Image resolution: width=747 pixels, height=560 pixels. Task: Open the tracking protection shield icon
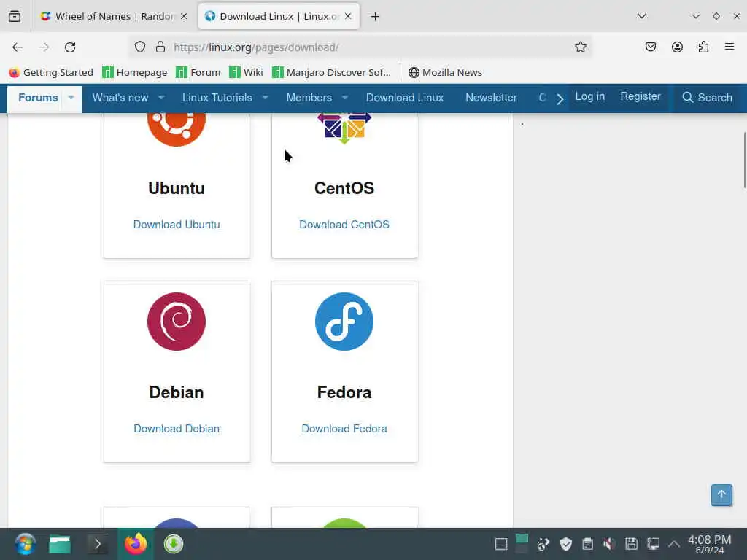[139, 47]
